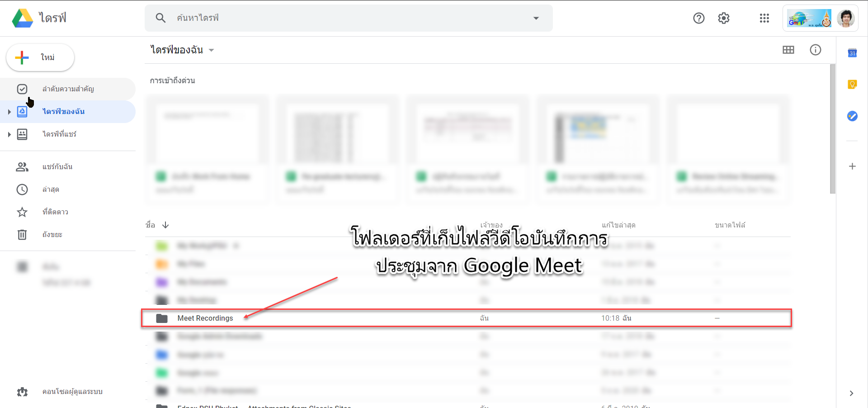
Task: Click the plus icon to get add-ons
Action: [x=852, y=166]
